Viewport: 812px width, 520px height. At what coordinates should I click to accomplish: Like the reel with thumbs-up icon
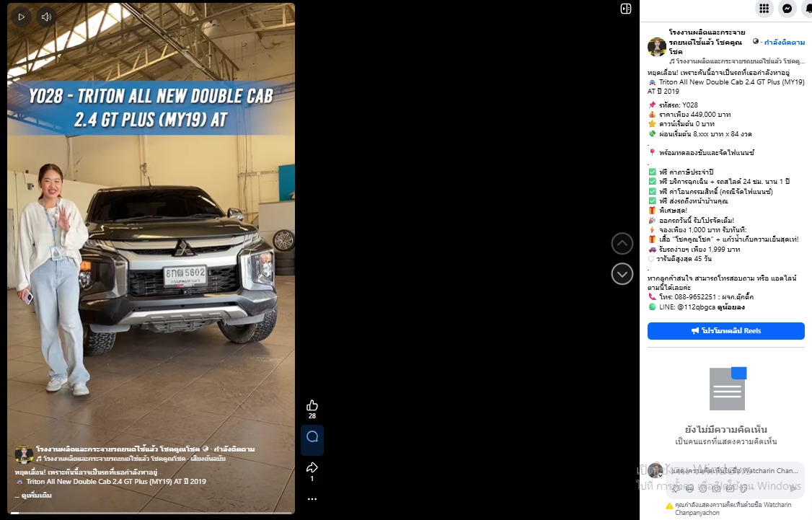(x=312, y=405)
